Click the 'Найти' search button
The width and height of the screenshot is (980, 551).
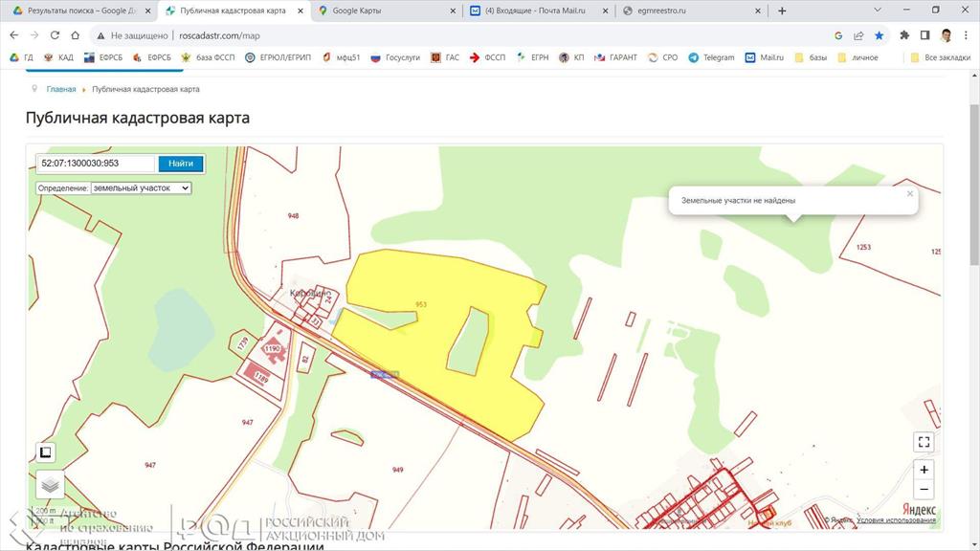pyautogui.click(x=181, y=164)
